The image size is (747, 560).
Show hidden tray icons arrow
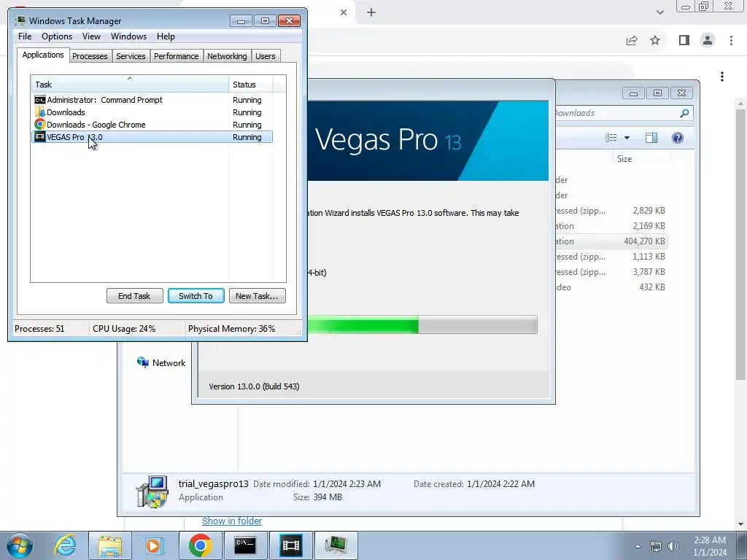(638, 546)
